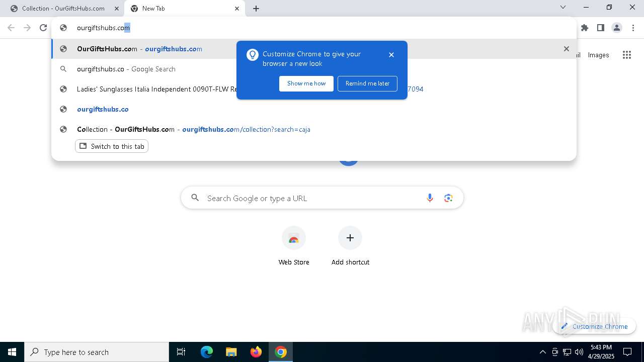This screenshot has width=644, height=362.
Task: Open the volume speaker icon
Action: [579, 352]
